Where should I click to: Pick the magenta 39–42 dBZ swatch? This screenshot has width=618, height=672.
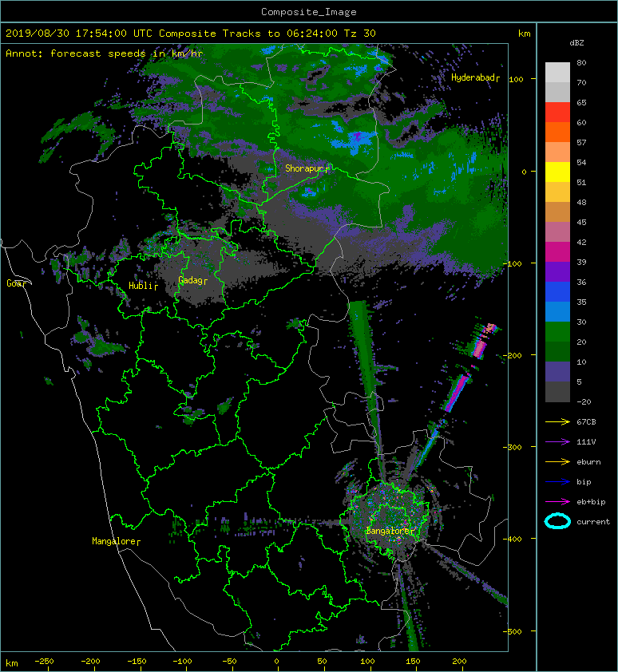(557, 251)
